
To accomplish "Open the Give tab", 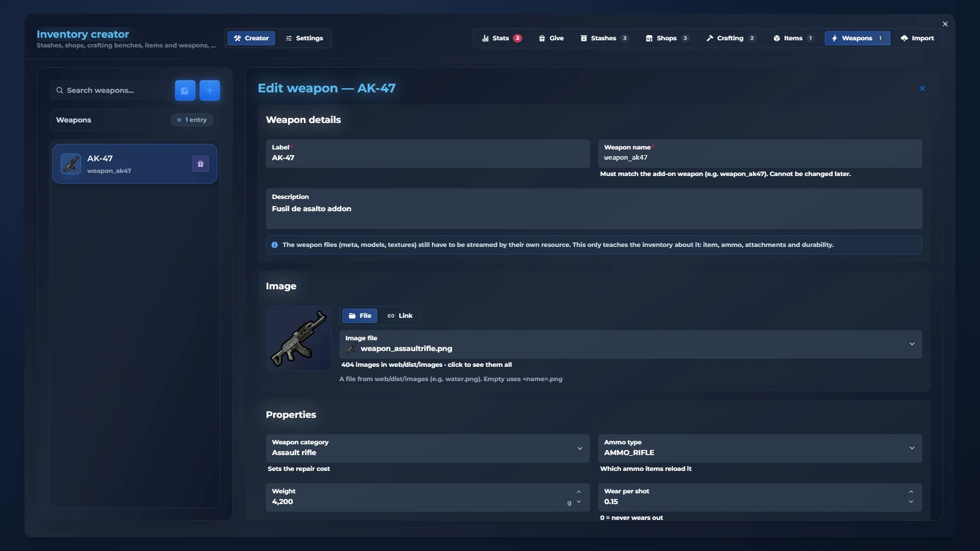I will tap(551, 38).
